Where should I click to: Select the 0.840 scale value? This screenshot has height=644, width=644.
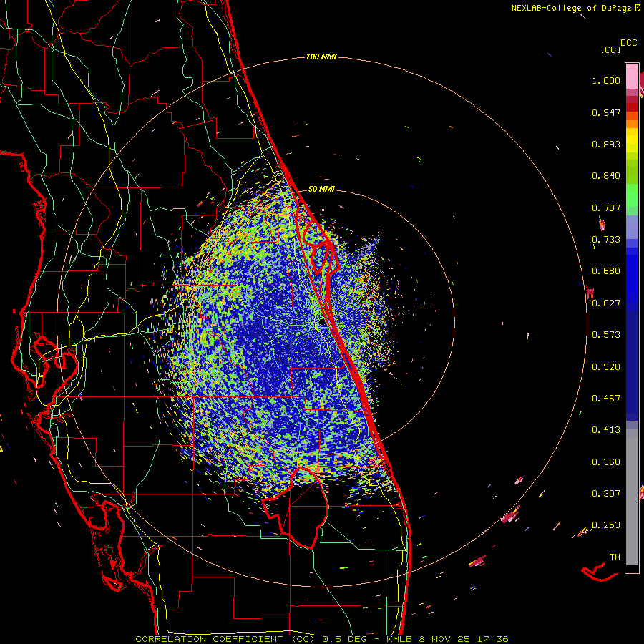[x=606, y=176]
